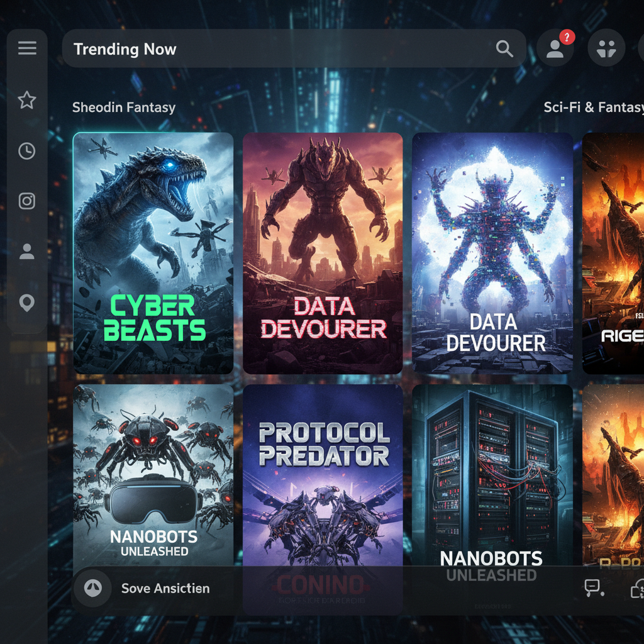
Task: Click the Sove Ansictien label
Action: tap(165, 589)
